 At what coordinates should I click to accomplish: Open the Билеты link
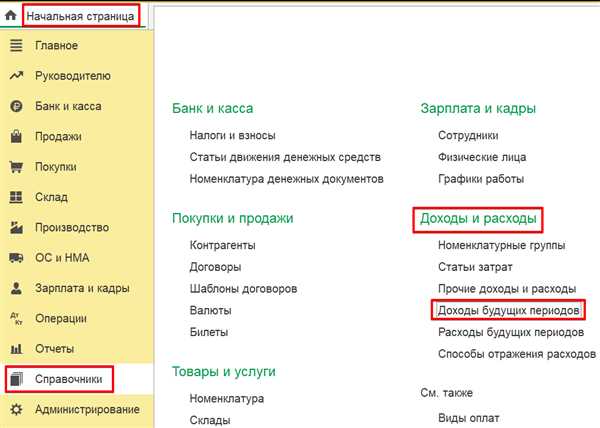pyautogui.click(x=209, y=332)
